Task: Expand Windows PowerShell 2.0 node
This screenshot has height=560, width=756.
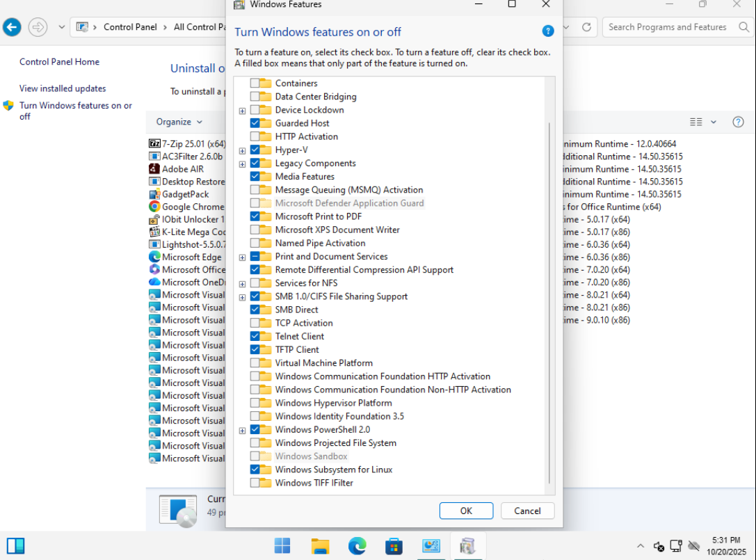Action: coord(242,431)
